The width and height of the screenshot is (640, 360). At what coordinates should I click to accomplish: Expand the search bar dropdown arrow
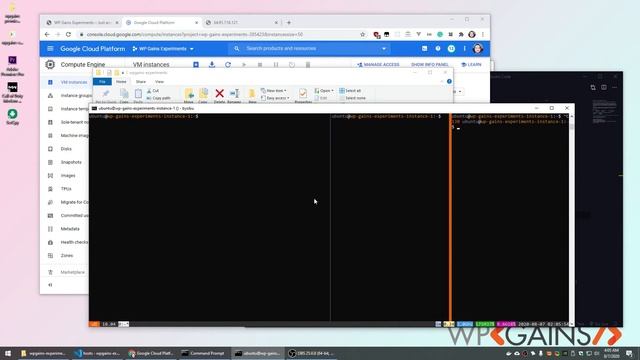[x=384, y=49]
